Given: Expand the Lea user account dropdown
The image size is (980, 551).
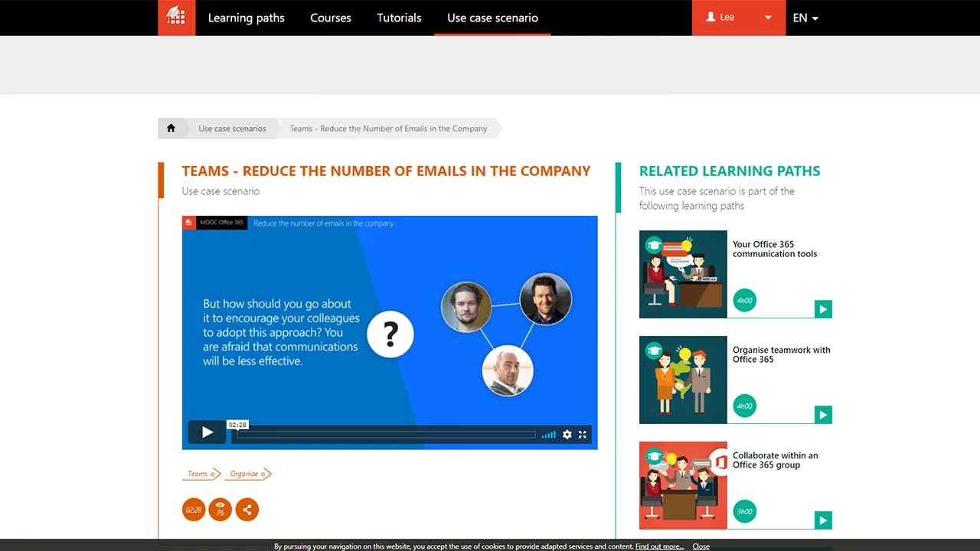Looking at the screenshot, I should point(739,18).
